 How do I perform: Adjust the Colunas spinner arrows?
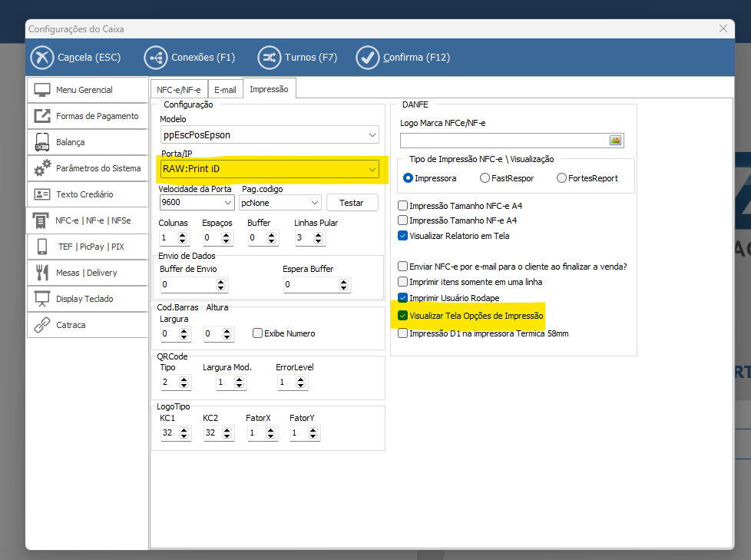tap(182, 237)
